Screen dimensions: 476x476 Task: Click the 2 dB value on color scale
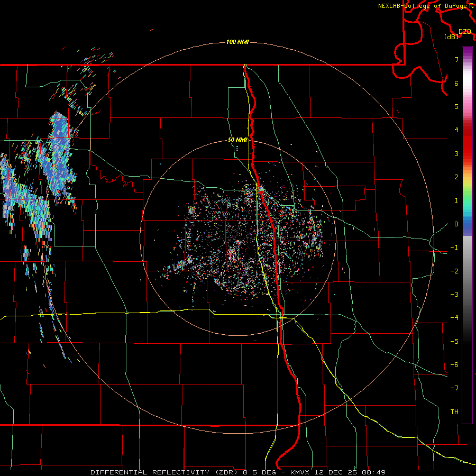456,177
